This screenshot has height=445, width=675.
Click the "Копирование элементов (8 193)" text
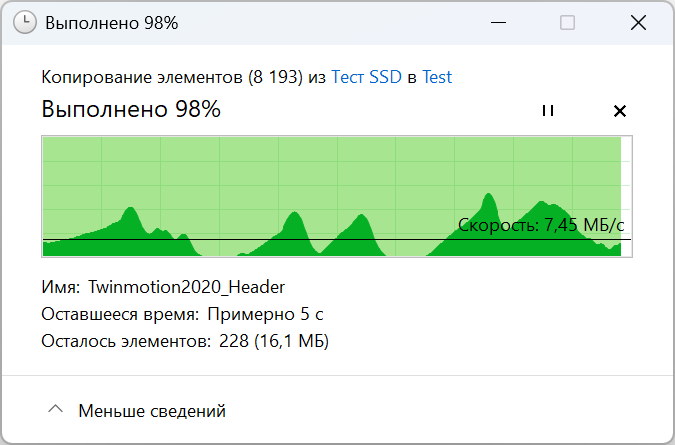(x=172, y=77)
